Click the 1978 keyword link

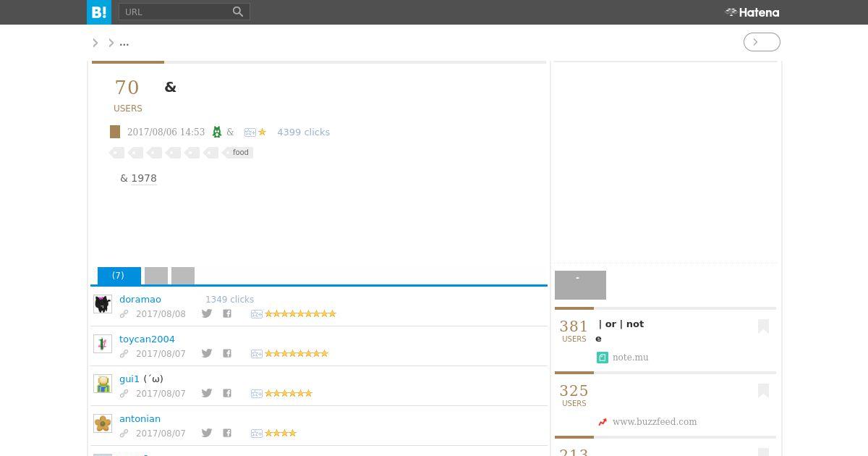(x=144, y=178)
